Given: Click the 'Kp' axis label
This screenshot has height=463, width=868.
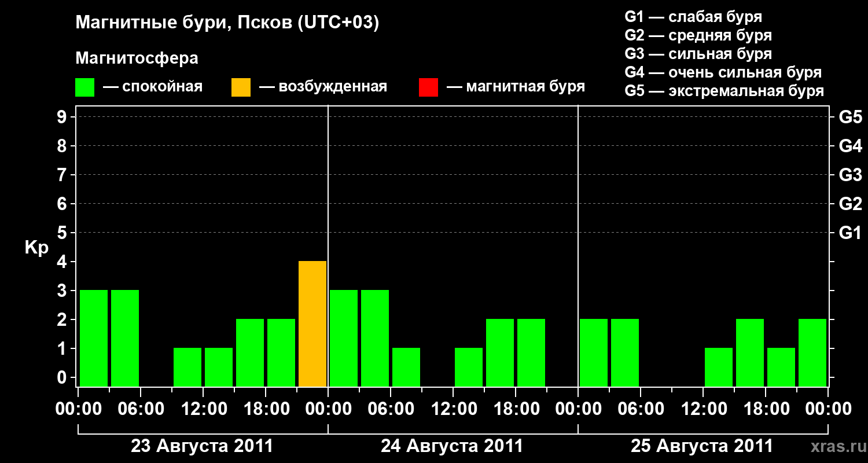Looking at the screenshot, I should tap(36, 247).
